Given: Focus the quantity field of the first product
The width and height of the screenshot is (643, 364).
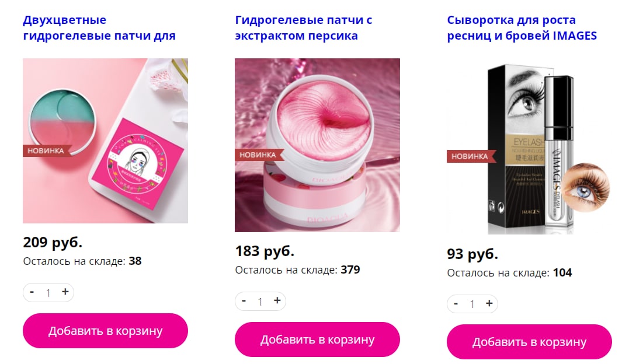Looking at the screenshot, I should (48, 293).
